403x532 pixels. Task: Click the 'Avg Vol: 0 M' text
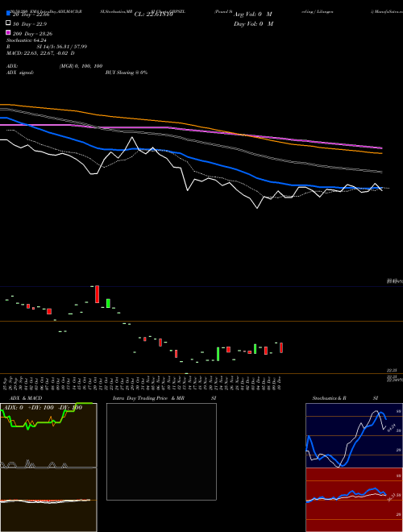click(253, 15)
